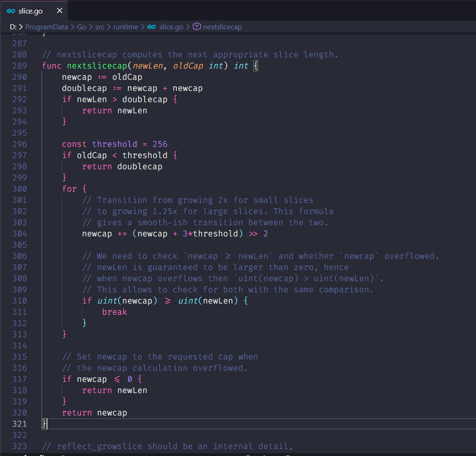Click line number 296 in the gutter

[x=20, y=144]
